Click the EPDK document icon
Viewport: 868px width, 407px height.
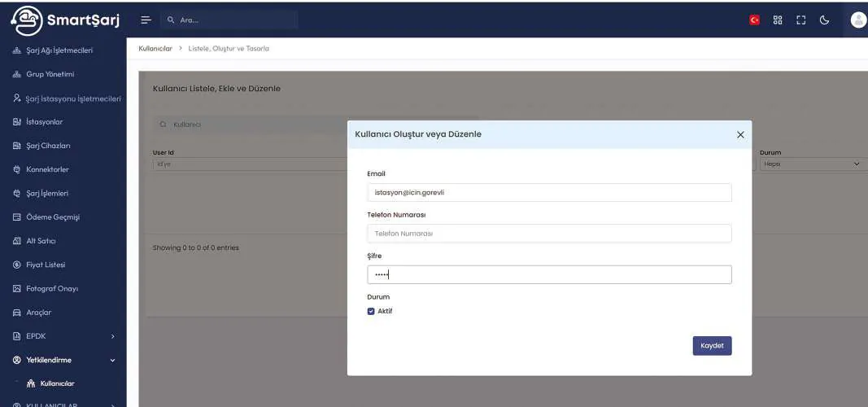(16, 336)
